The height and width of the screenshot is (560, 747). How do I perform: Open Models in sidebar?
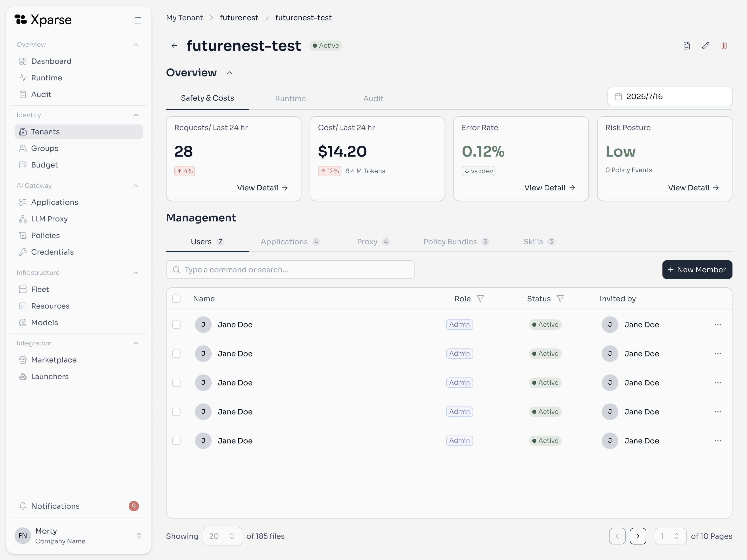[x=79, y=322]
